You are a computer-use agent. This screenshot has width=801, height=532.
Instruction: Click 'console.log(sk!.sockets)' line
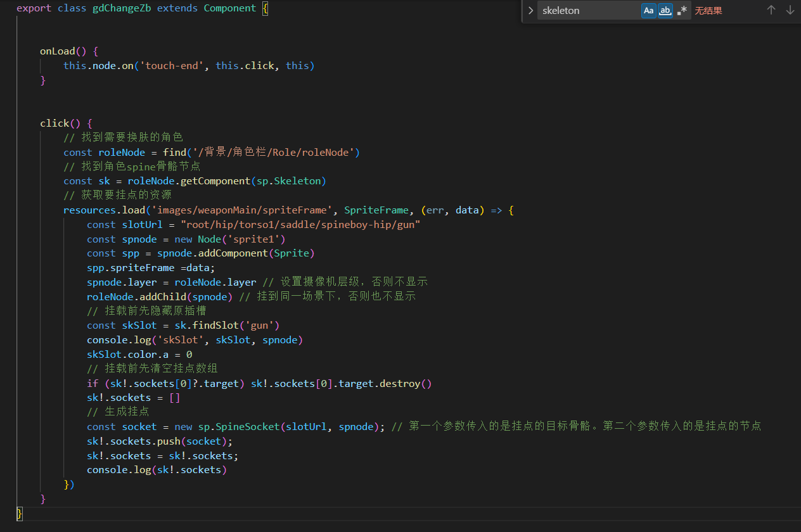point(157,470)
